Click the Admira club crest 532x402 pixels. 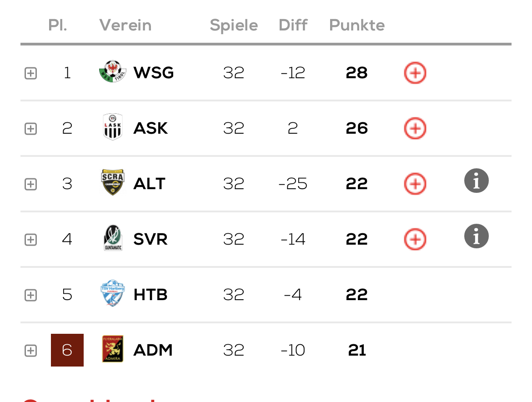tap(113, 349)
